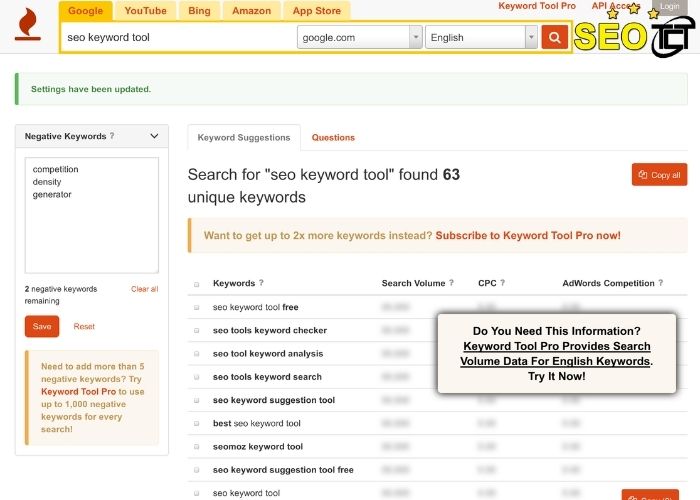Image resolution: width=700 pixels, height=500 pixels.
Task: Click the 'seo tools keyword search' keyword text
Action: coord(267,377)
